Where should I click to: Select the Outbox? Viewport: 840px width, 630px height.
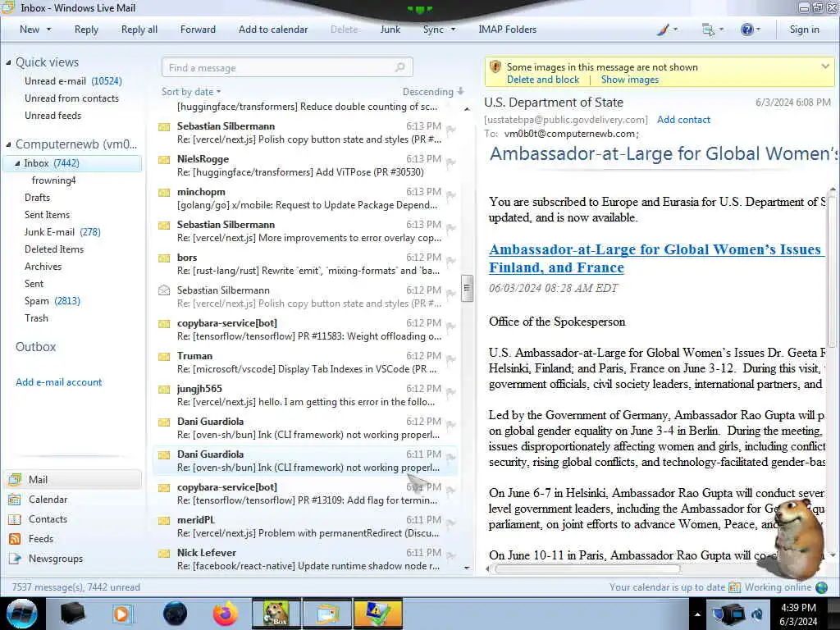coord(35,347)
